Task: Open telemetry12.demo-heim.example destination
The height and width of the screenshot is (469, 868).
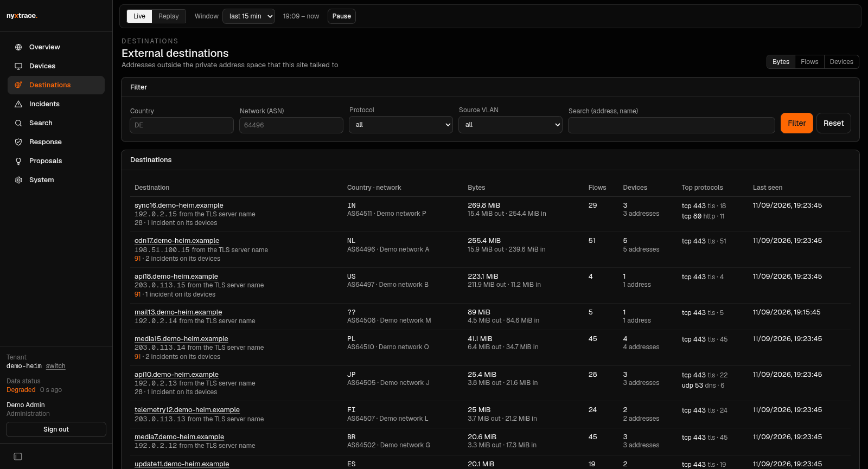Action: coord(187,410)
